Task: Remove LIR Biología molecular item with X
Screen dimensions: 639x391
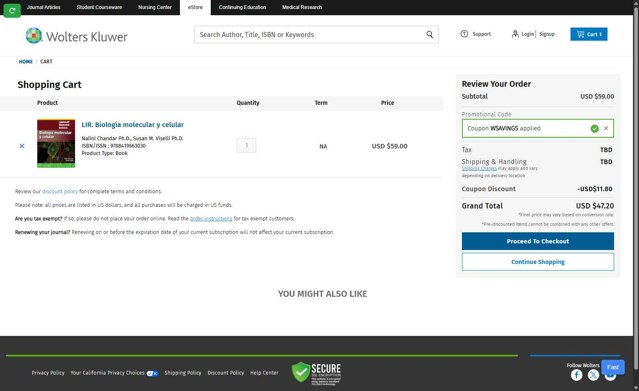Action: (22, 146)
